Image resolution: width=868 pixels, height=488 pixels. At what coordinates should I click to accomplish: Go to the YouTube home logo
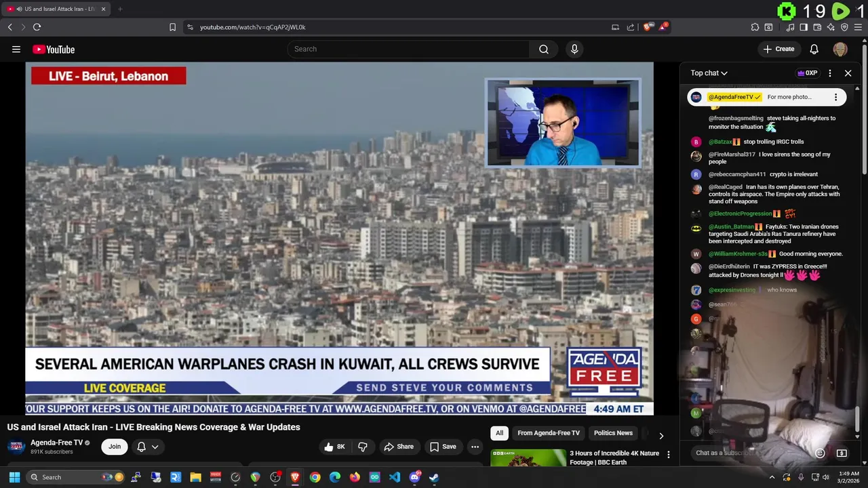[x=54, y=49]
